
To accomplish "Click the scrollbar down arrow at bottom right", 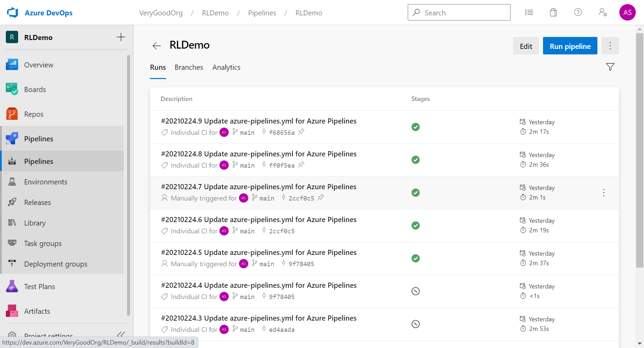I will coord(640,343).
